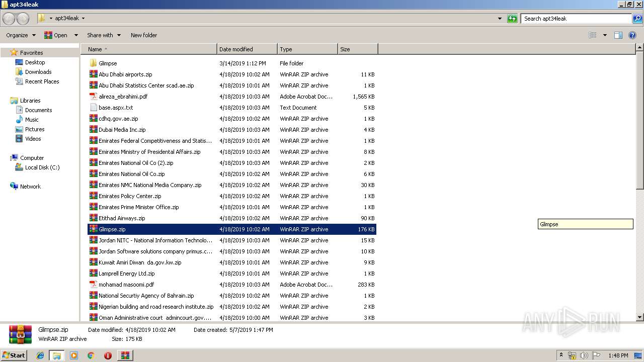Select Abu Dhabi airports.zip archive icon
Viewport: 644px width, 362px height.
pyautogui.click(x=93, y=74)
